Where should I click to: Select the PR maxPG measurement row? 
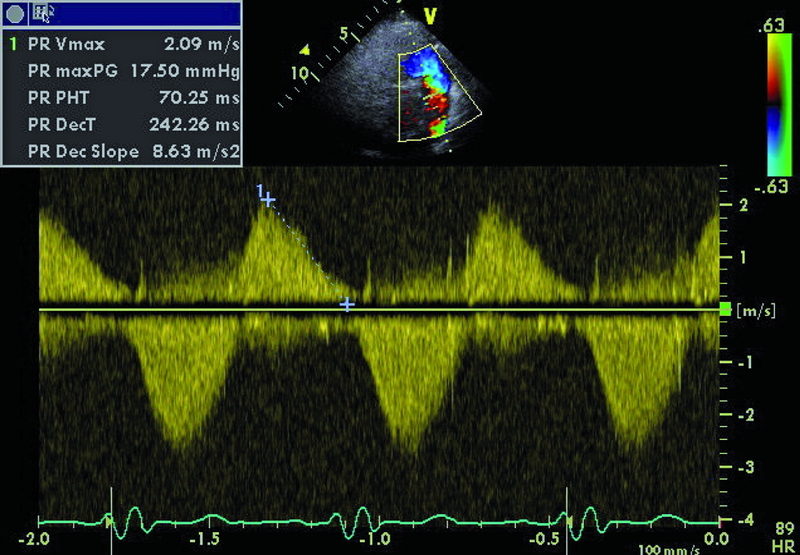coord(125,71)
